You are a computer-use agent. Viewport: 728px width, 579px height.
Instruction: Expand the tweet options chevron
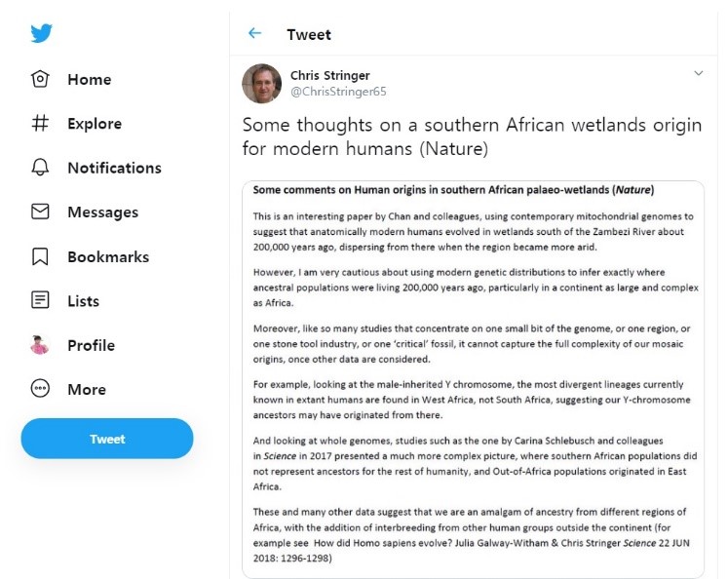click(x=698, y=74)
